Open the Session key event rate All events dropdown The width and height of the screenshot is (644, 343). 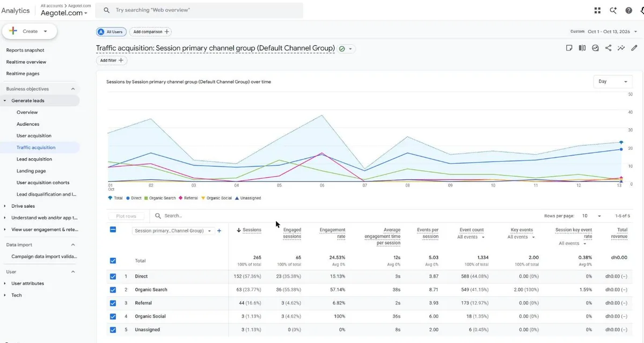click(x=572, y=244)
